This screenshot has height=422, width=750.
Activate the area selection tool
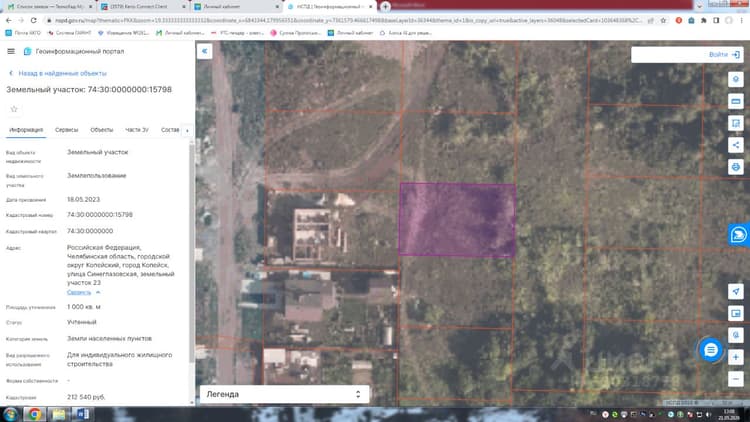pos(736,123)
